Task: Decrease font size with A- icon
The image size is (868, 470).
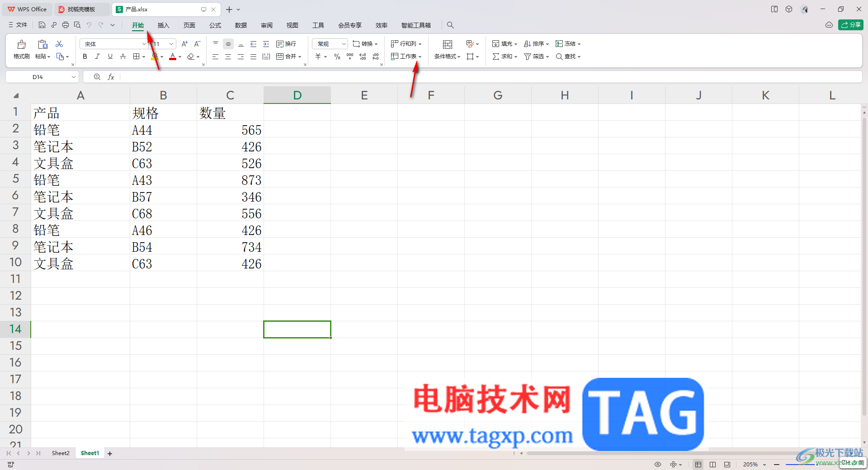Action: 197,44
